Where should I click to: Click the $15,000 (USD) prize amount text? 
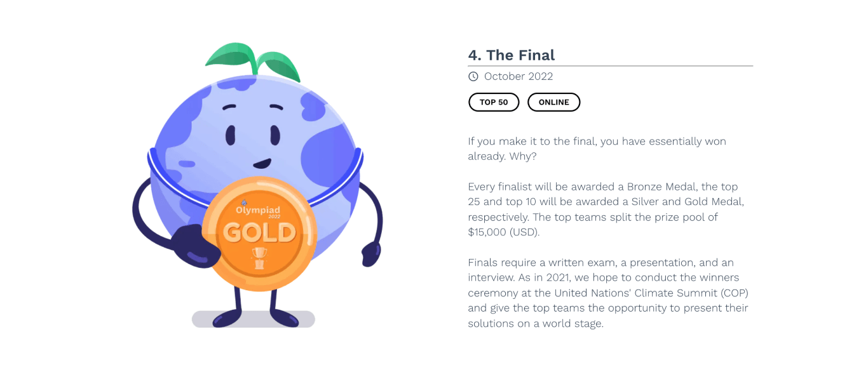[504, 232]
